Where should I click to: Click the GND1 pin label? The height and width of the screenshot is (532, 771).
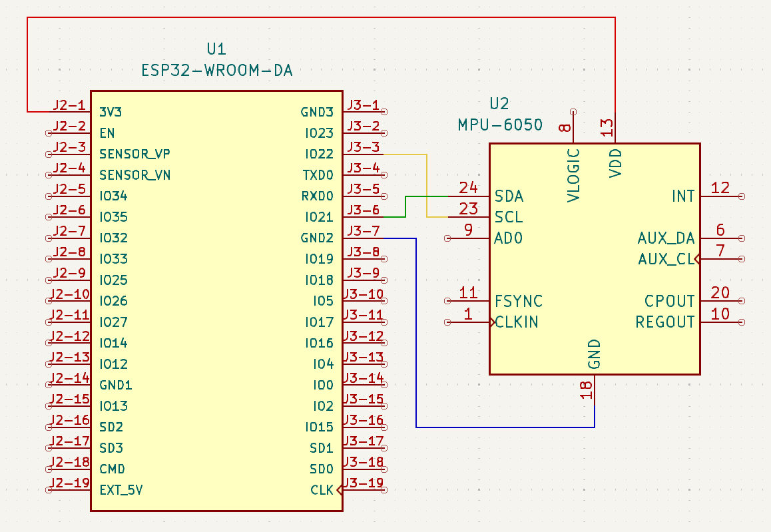[116, 386]
